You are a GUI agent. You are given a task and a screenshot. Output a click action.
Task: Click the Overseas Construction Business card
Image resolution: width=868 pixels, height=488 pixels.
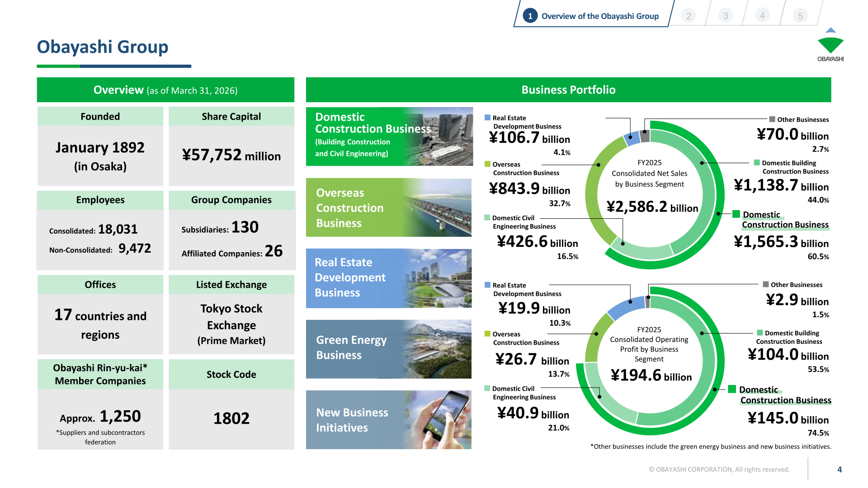(389, 207)
